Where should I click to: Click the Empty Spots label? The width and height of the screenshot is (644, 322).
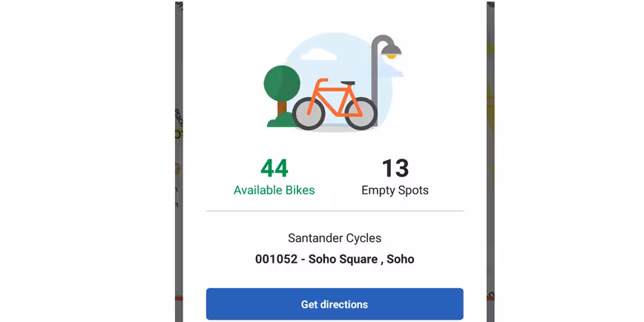click(395, 191)
